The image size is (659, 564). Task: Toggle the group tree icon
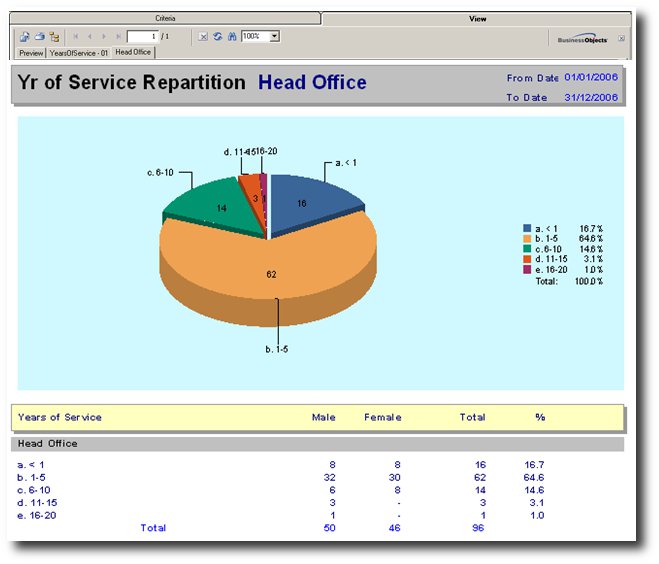click(x=54, y=36)
